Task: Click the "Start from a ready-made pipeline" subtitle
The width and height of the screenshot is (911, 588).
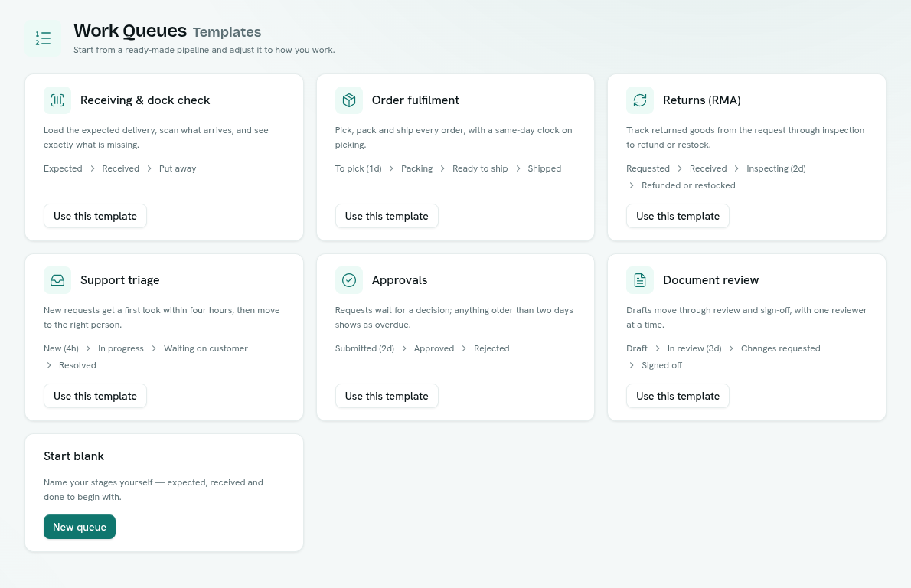Action: [204, 50]
